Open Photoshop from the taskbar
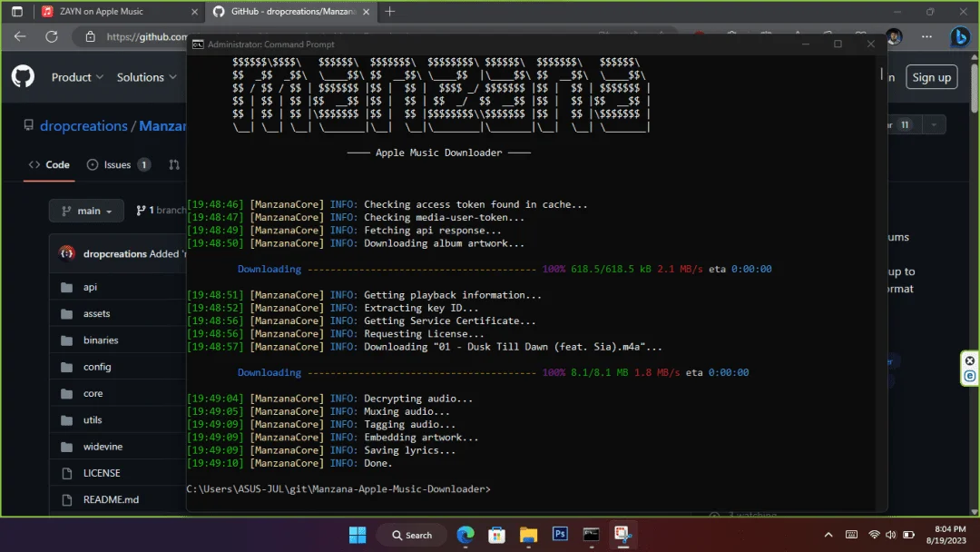 [560, 534]
